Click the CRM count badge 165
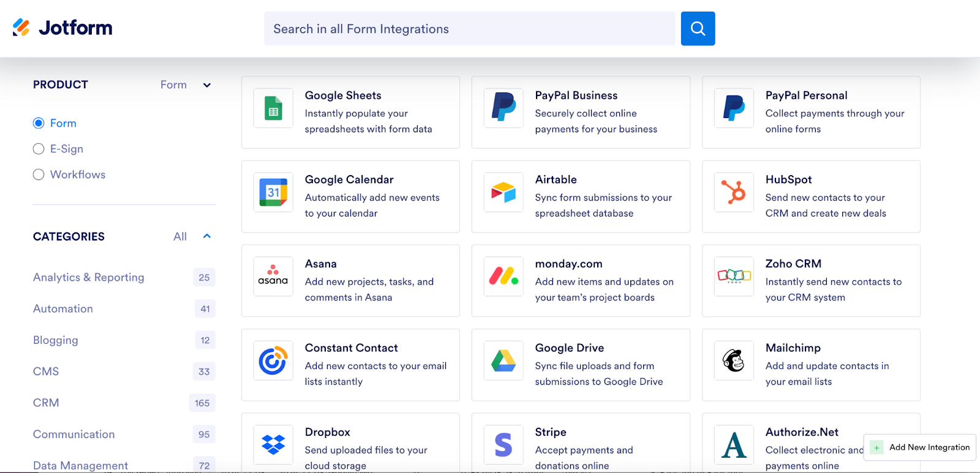This screenshot has height=473, width=980. [x=202, y=403]
